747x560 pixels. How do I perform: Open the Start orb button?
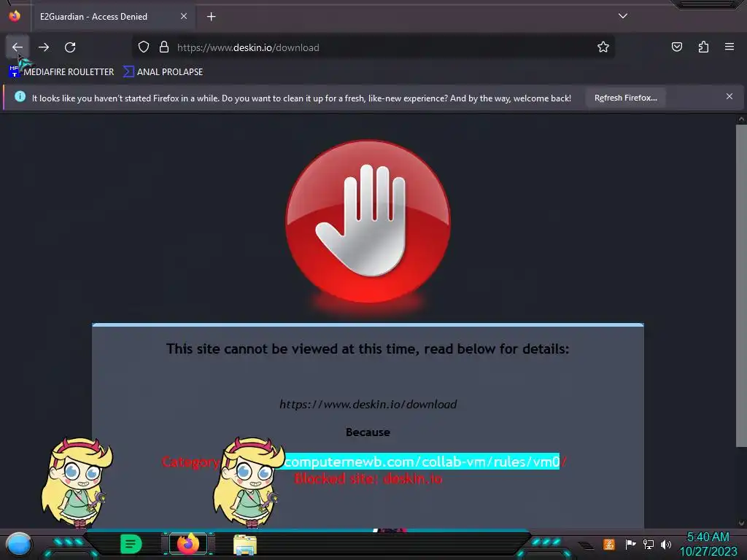19,545
